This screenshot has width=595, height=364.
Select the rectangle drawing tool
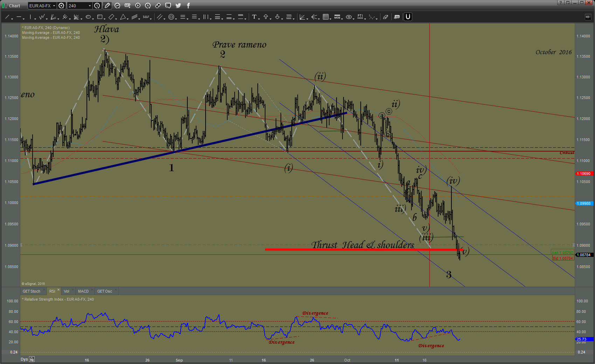point(100,17)
